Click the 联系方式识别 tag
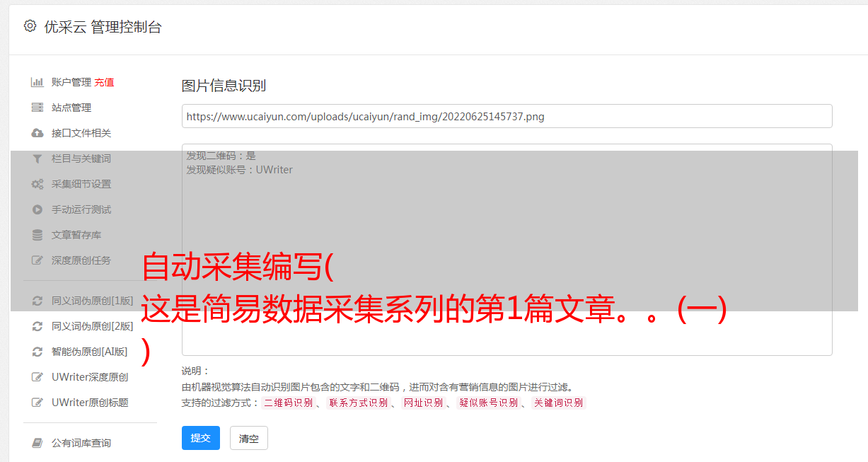 [358, 403]
